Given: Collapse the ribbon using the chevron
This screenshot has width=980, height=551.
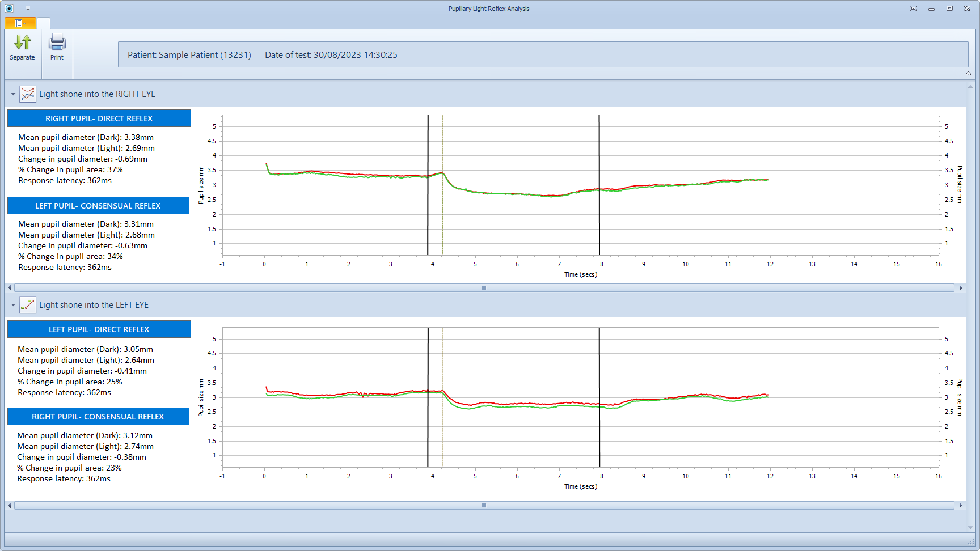Looking at the screenshot, I should 968,74.
